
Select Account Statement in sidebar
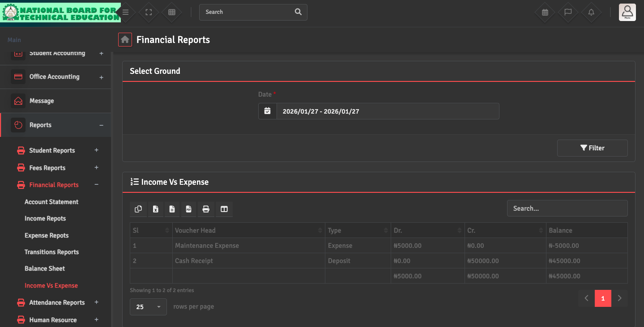(x=51, y=202)
